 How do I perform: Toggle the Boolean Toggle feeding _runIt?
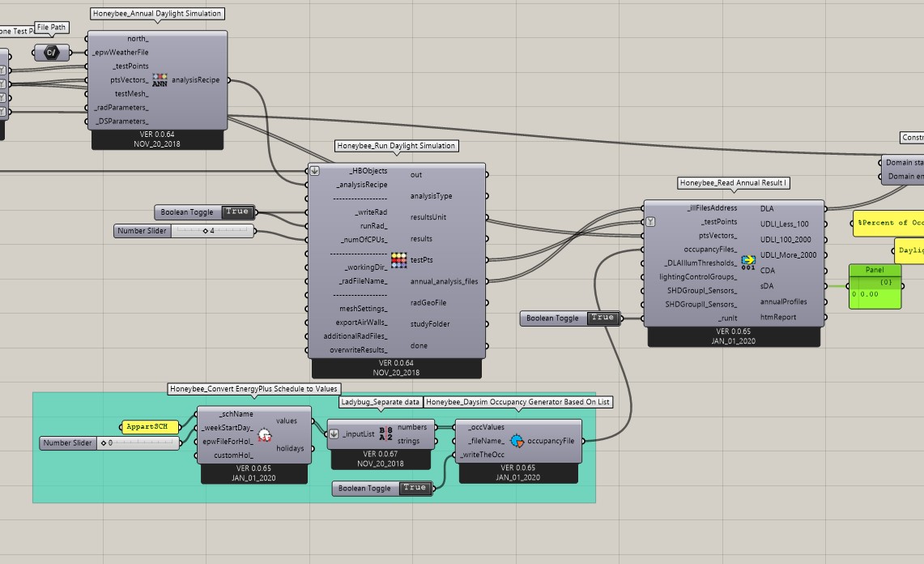[x=603, y=318]
